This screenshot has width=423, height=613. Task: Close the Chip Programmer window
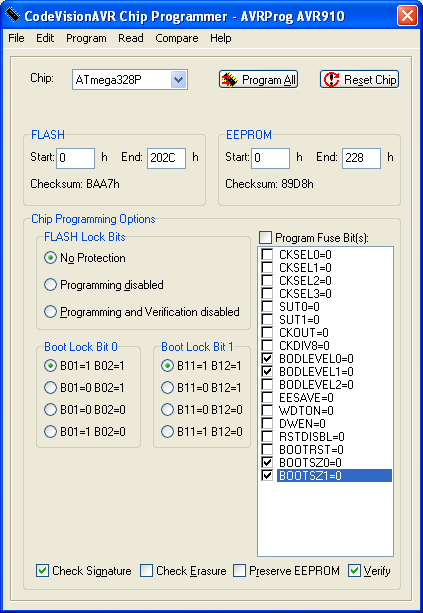click(407, 16)
